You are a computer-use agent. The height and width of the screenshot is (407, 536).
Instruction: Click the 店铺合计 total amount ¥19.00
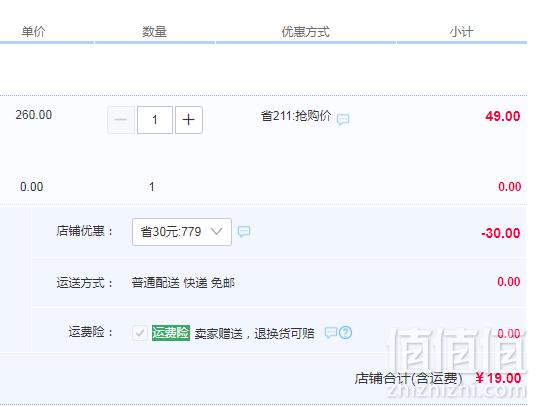click(x=498, y=378)
